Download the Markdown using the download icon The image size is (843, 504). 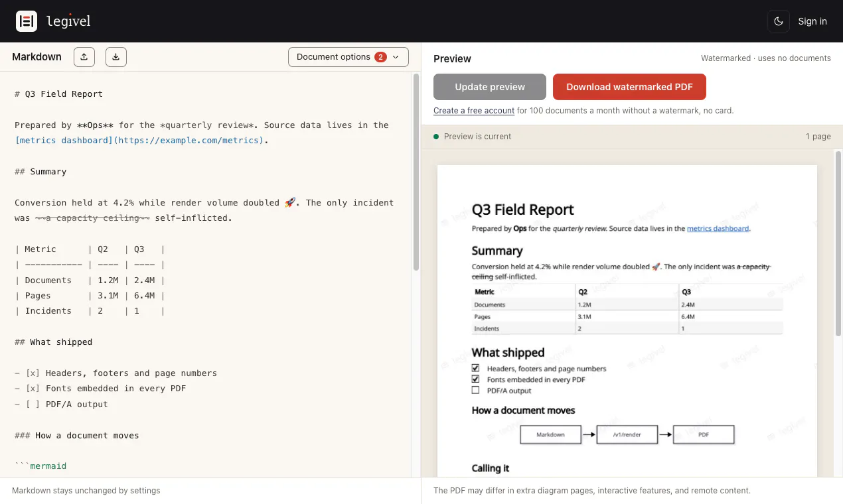click(116, 57)
